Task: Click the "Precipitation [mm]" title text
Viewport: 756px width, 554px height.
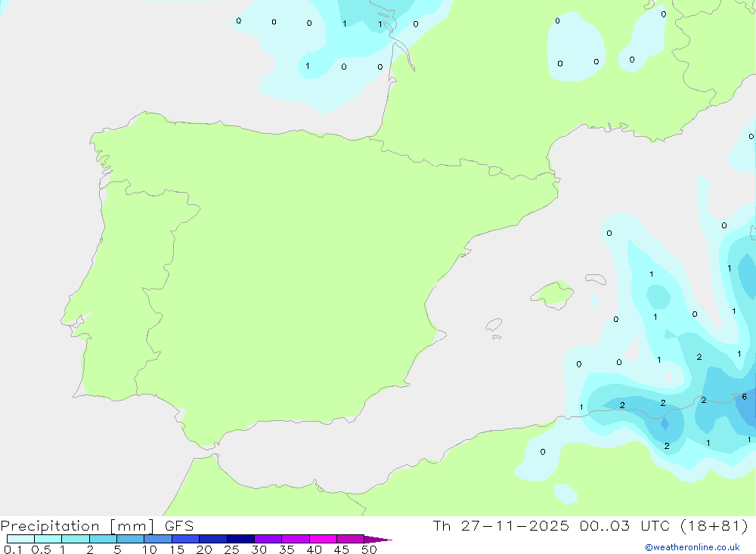Action: click(77, 526)
